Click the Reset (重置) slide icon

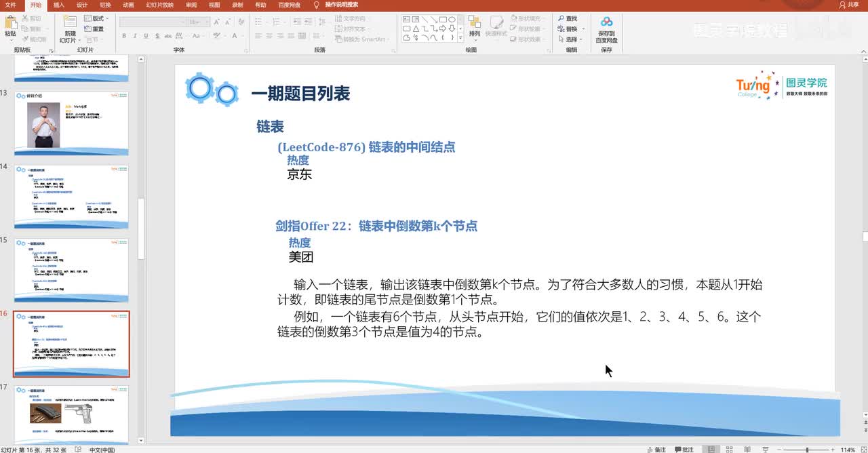click(x=94, y=29)
